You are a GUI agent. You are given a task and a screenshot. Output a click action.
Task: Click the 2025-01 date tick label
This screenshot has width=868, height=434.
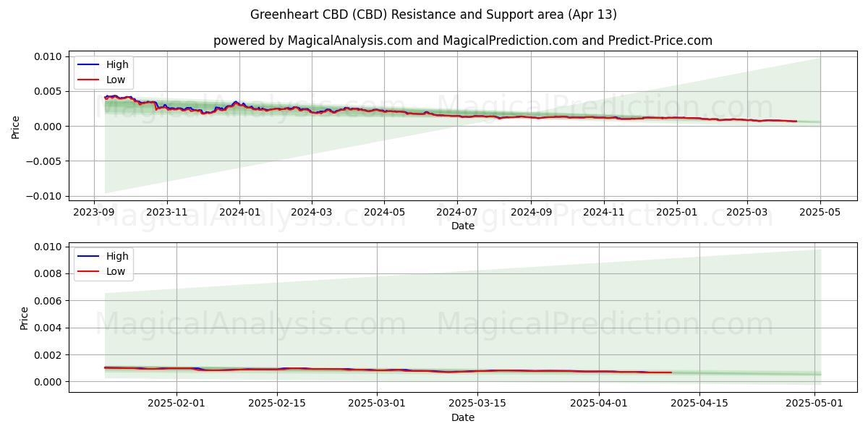677,212
